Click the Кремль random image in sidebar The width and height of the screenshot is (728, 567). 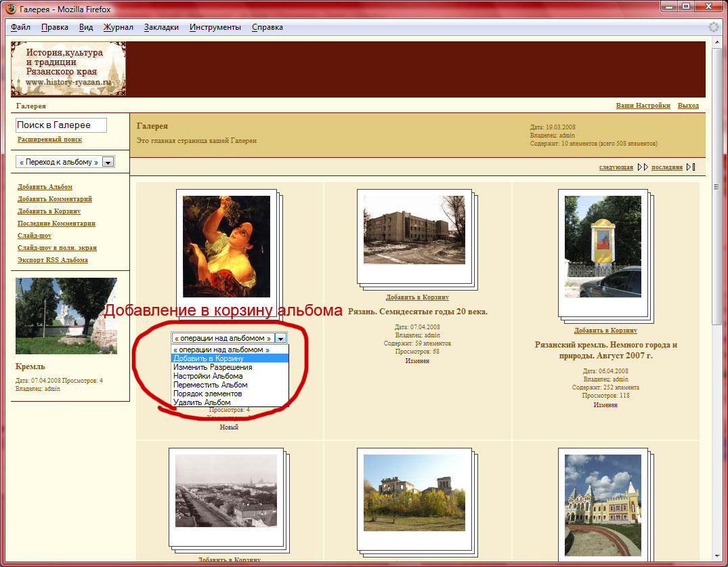[x=66, y=316]
